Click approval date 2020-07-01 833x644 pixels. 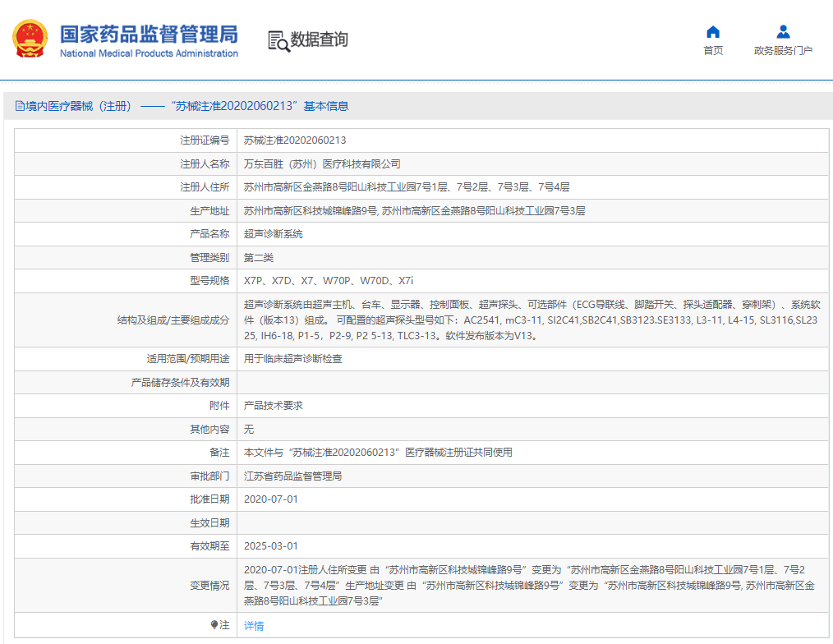click(271, 499)
